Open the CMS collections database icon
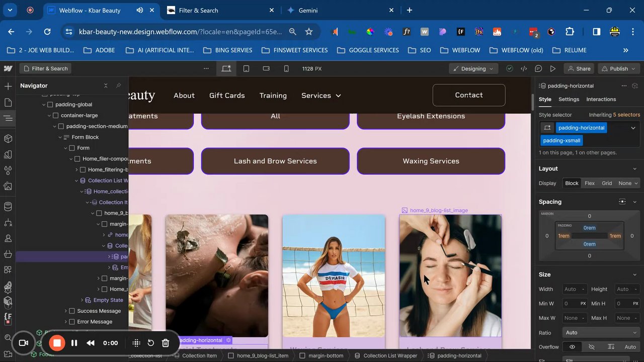The height and width of the screenshot is (362, 644). [x=8, y=206]
